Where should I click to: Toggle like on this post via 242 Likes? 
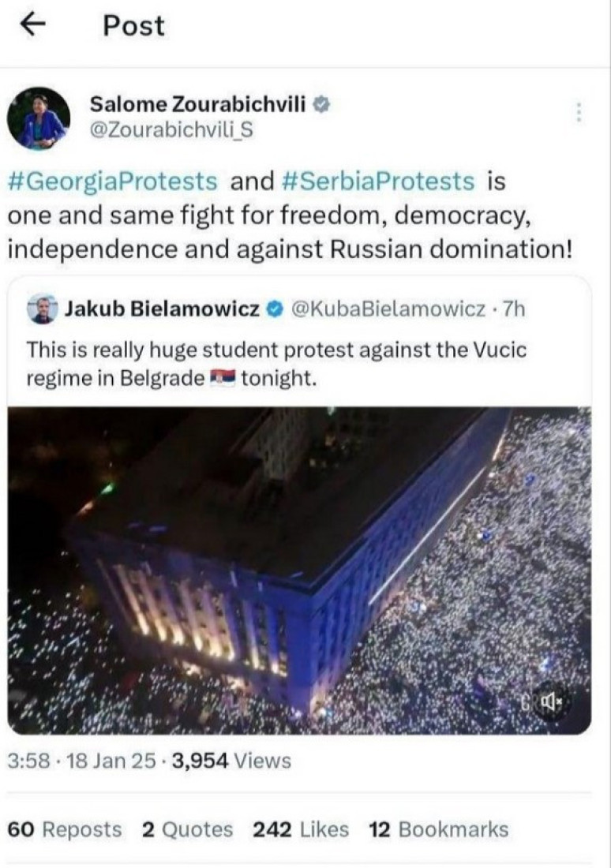coord(298,829)
